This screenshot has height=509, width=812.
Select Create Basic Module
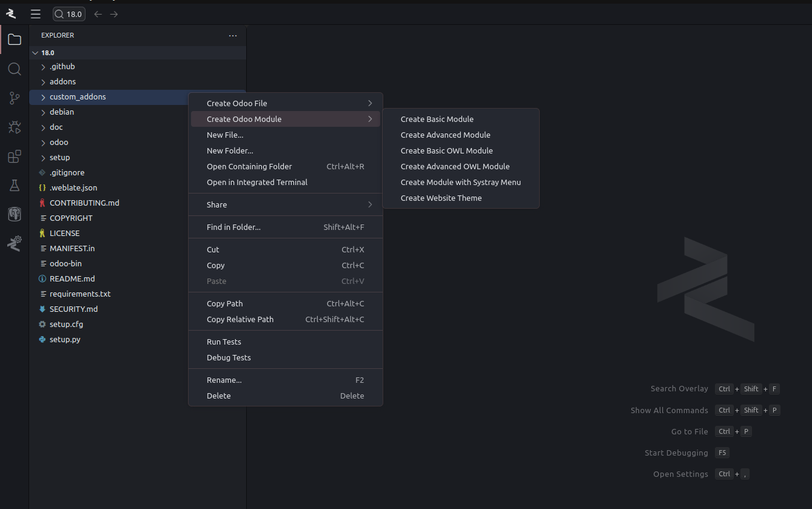437,120
